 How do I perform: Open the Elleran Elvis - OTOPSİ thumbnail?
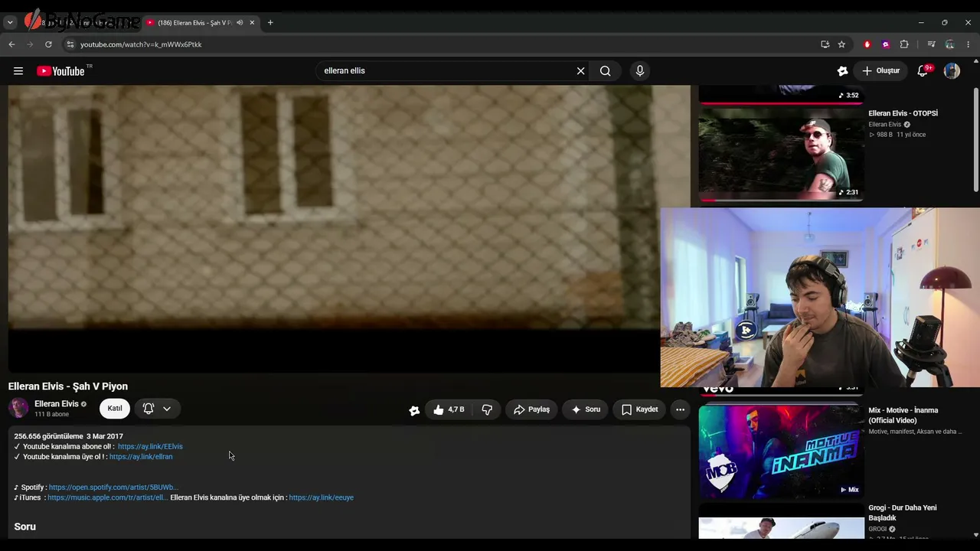781,153
